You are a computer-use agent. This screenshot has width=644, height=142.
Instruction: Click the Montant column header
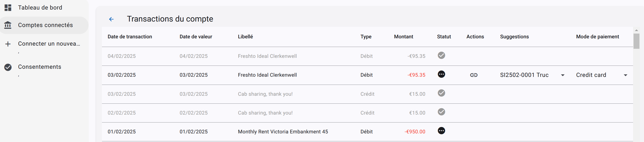tap(403, 37)
